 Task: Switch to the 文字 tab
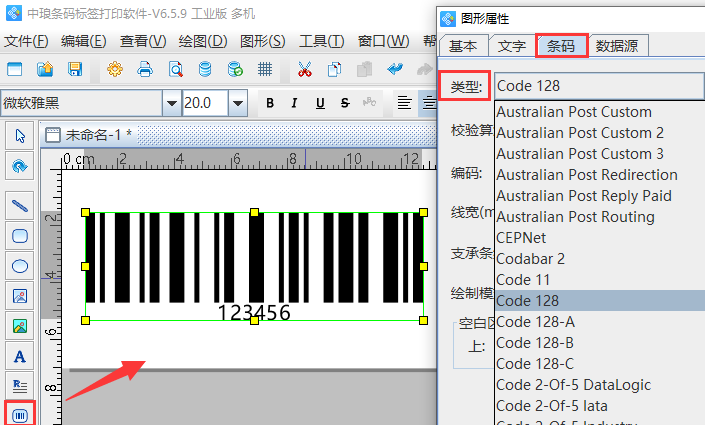pos(512,46)
